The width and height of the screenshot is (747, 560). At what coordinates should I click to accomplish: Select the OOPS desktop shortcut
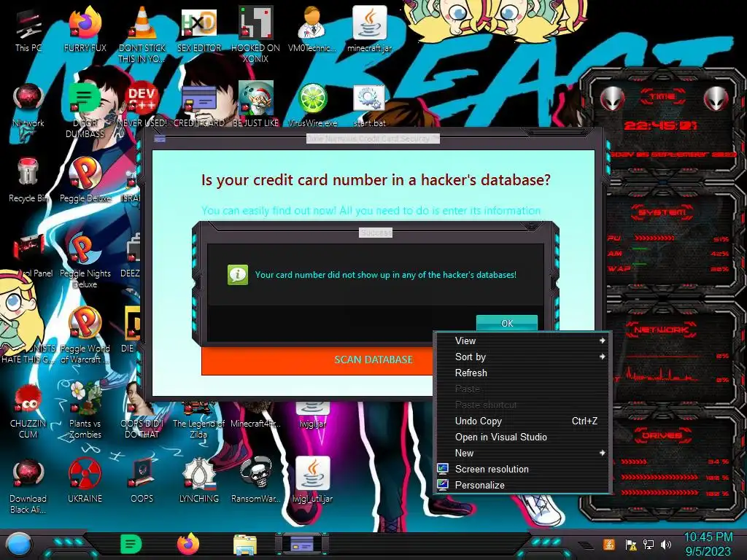pos(142,481)
